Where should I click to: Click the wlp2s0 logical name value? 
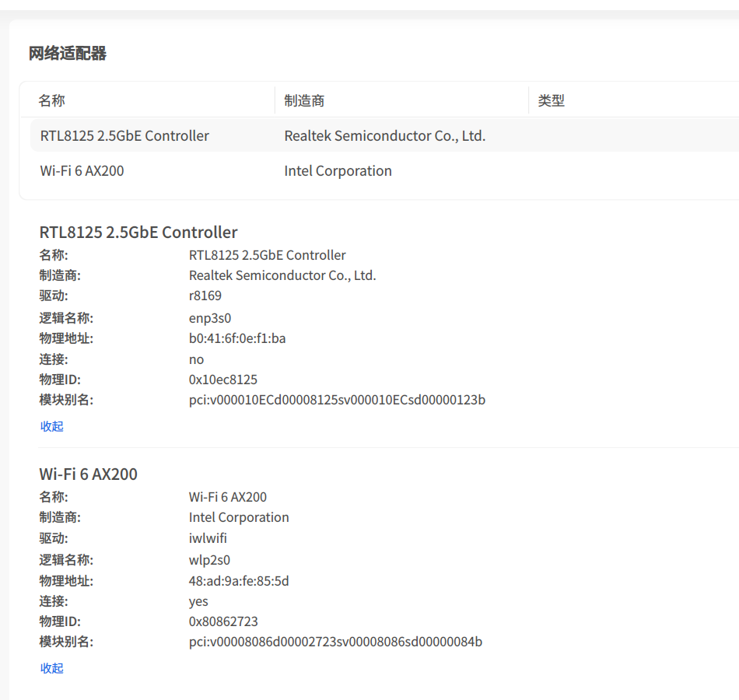tap(210, 560)
